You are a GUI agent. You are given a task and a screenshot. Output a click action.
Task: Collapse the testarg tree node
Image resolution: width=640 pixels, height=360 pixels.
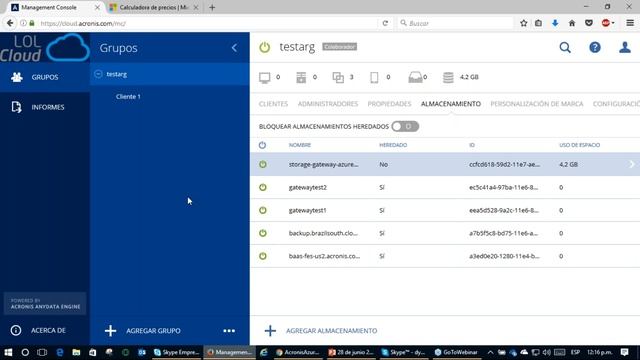point(98,74)
